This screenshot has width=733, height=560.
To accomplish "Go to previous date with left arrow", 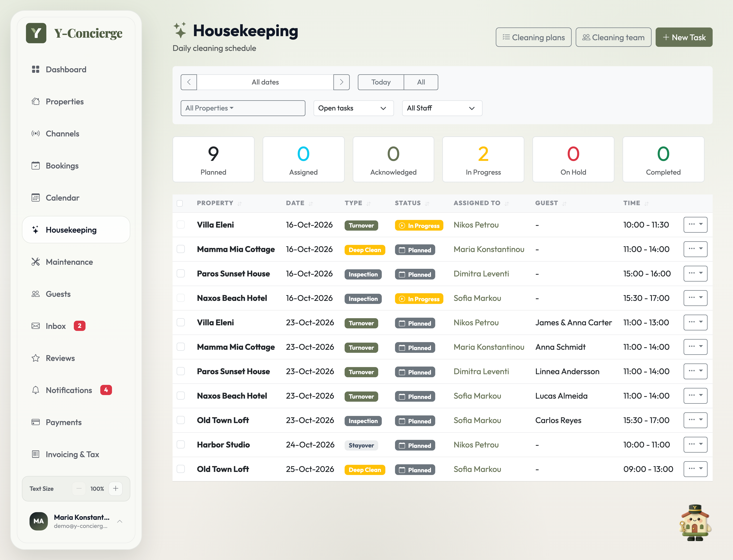I will [x=189, y=82].
